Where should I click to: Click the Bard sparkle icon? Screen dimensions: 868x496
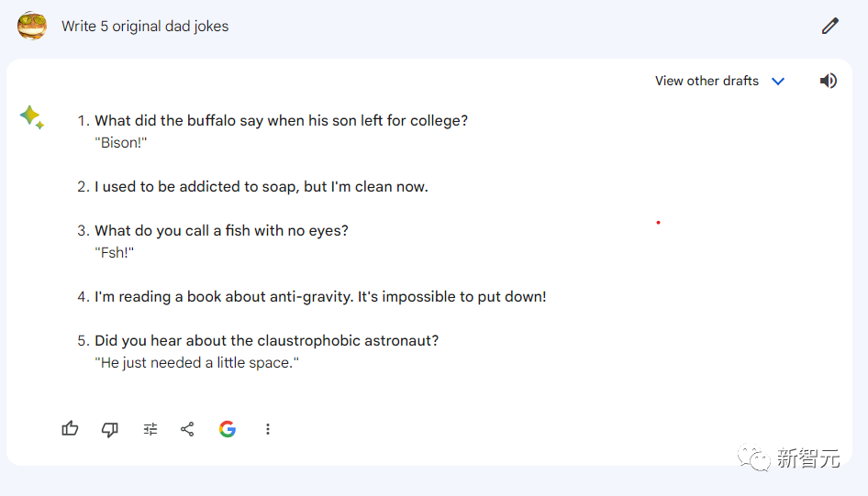click(x=32, y=117)
